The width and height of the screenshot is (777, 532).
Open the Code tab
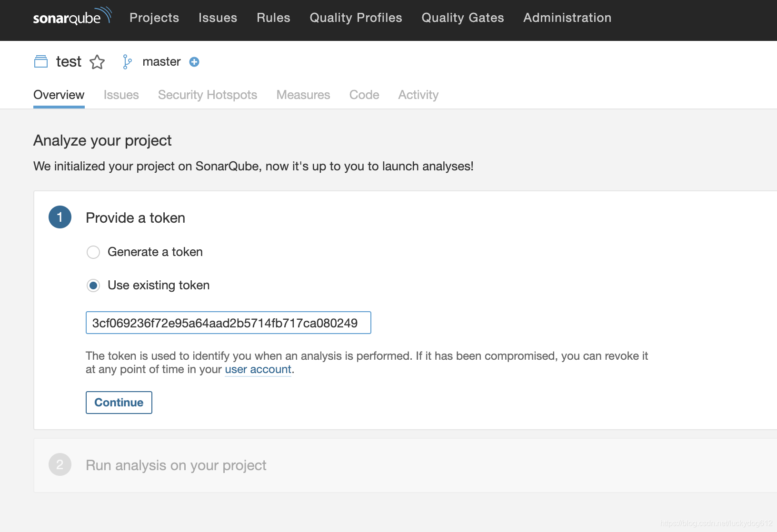tap(364, 95)
